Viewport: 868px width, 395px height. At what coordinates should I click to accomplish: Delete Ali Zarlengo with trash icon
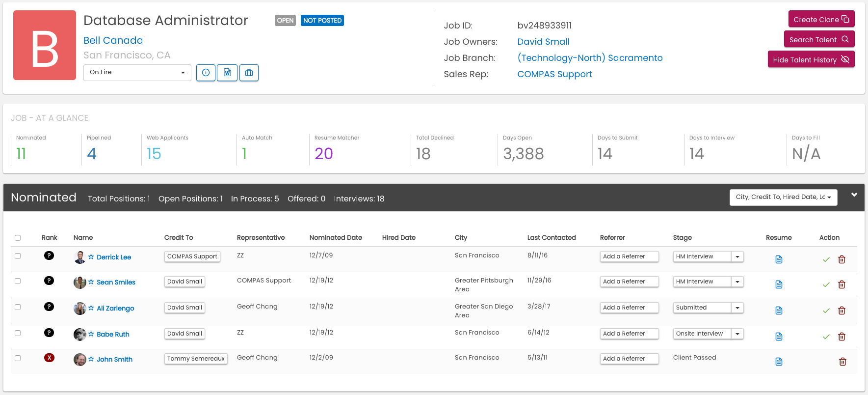pos(842,310)
